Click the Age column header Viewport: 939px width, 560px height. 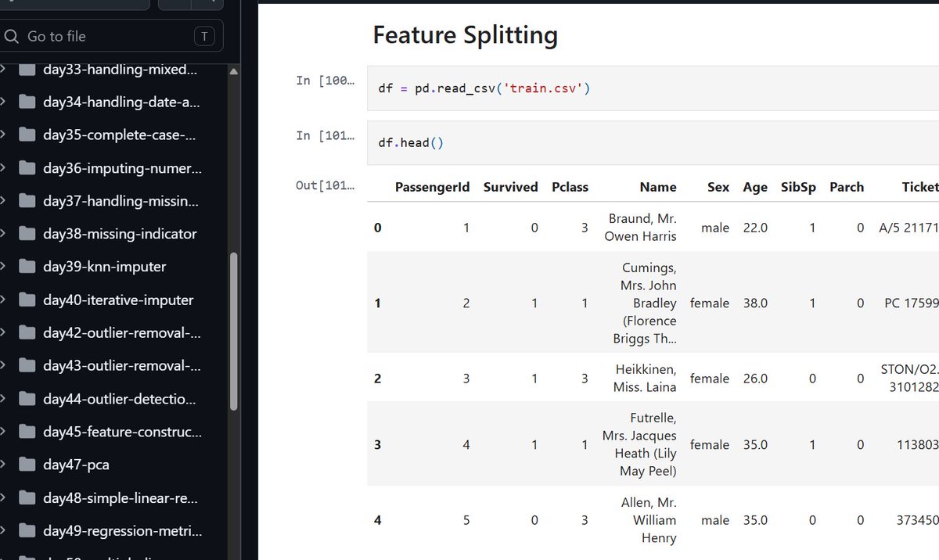click(x=755, y=187)
